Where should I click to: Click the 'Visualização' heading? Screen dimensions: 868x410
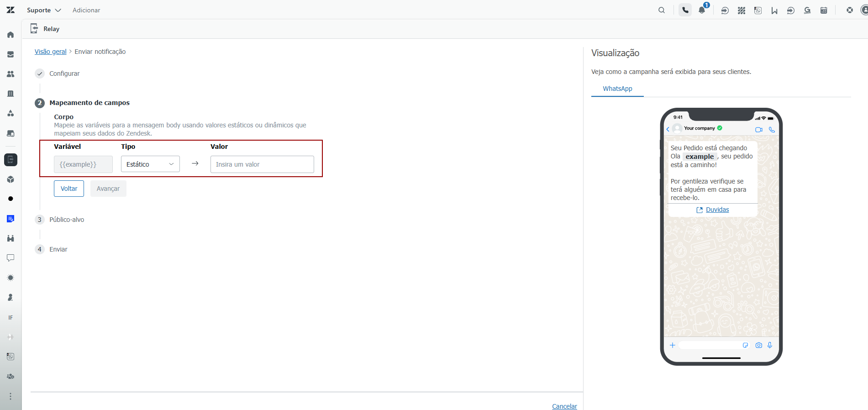coord(615,53)
